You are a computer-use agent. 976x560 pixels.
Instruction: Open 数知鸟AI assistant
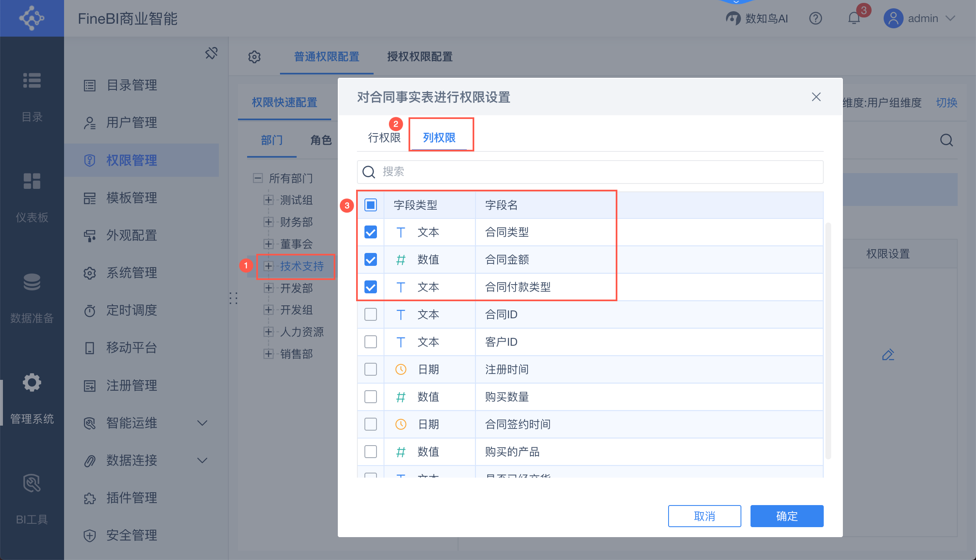tap(757, 18)
